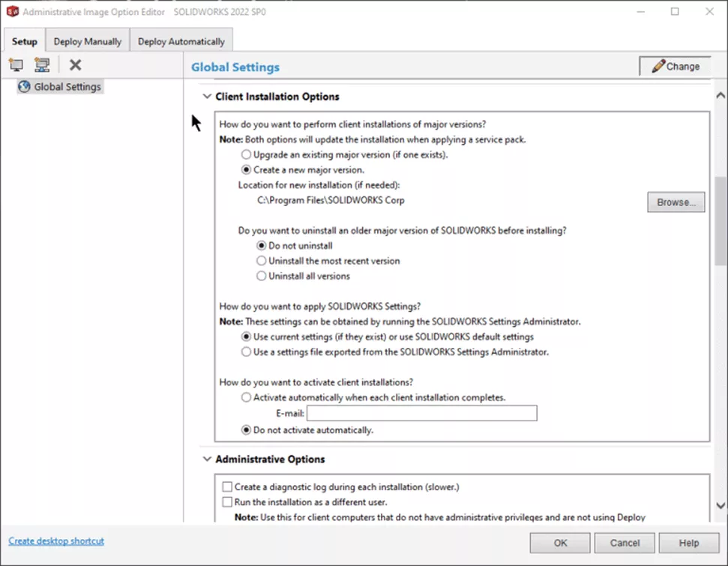Click the Delete X toolbar icon
The width and height of the screenshot is (728, 566).
[x=75, y=64]
